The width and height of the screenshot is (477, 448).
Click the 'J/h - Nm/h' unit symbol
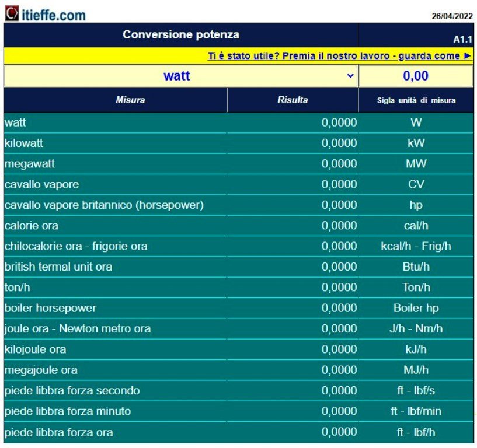coord(416,329)
